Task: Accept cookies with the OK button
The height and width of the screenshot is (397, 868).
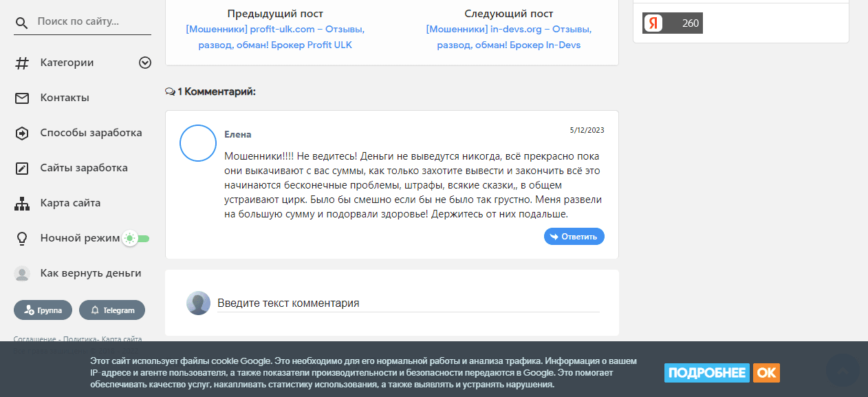Action: (766, 373)
